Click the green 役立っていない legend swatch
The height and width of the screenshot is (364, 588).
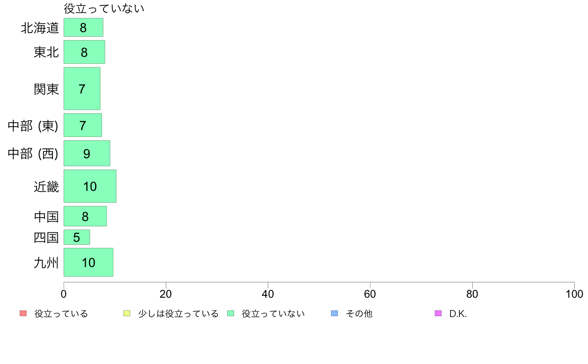click(231, 314)
